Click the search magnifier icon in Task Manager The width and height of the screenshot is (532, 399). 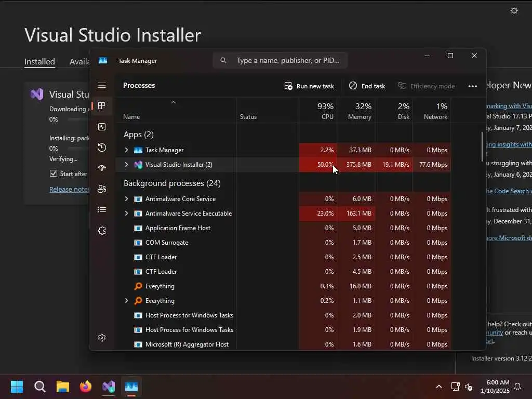coord(223,60)
